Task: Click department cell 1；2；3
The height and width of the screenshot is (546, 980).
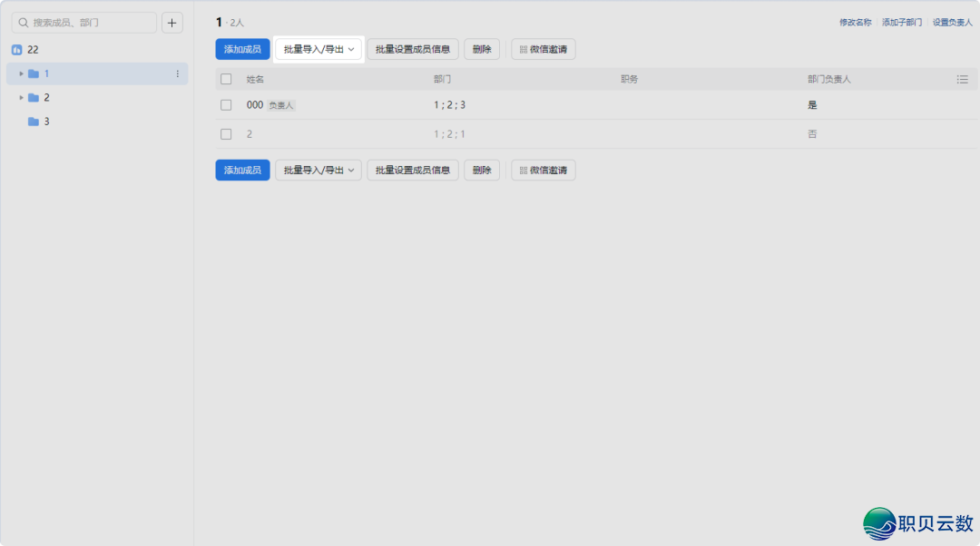Action: pyautogui.click(x=449, y=105)
